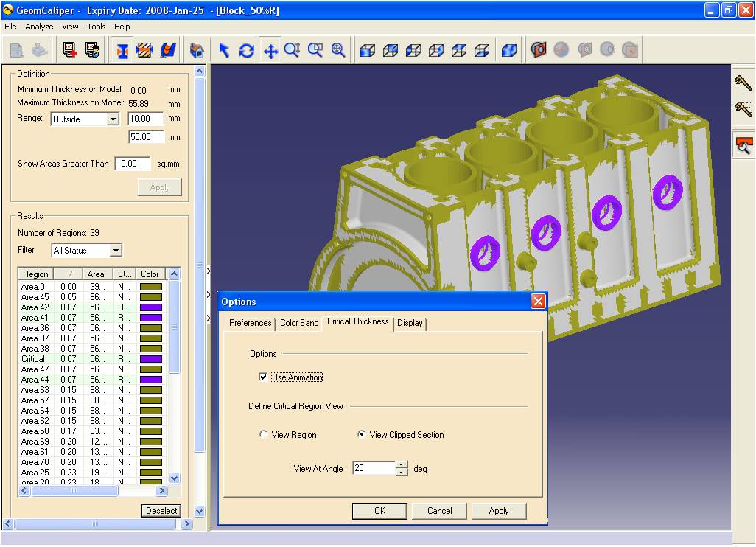Click the purple color swatch for Area.42
The image size is (756, 547).
151,307
